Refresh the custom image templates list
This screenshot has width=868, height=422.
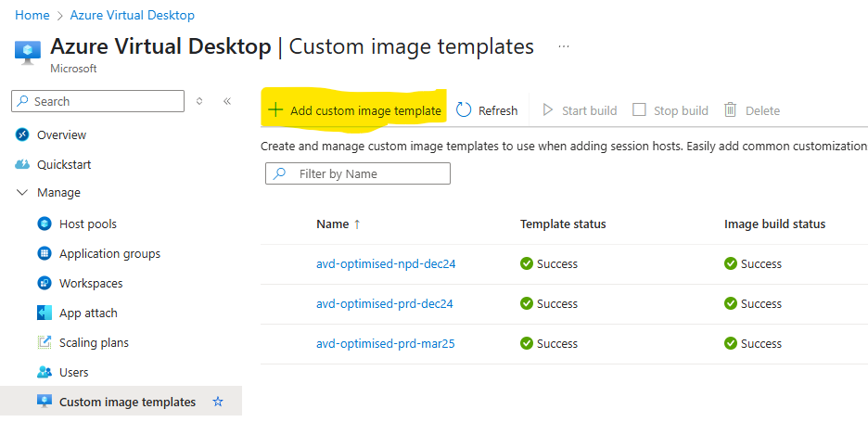(488, 110)
